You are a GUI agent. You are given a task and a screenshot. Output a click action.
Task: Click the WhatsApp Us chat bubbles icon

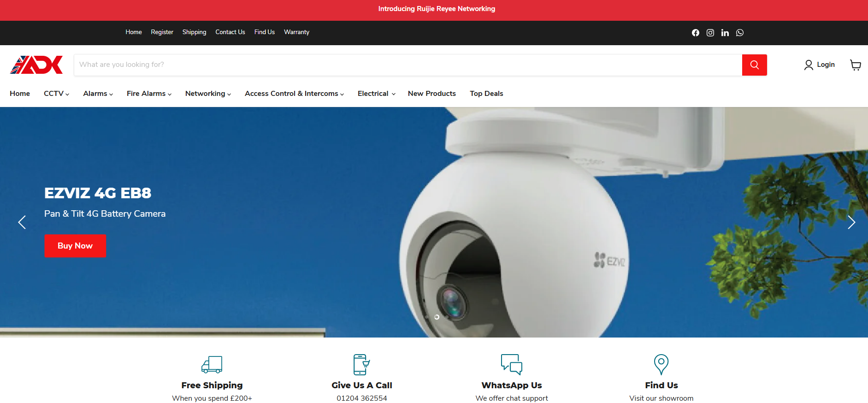pyautogui.click(x=512, y=364)
